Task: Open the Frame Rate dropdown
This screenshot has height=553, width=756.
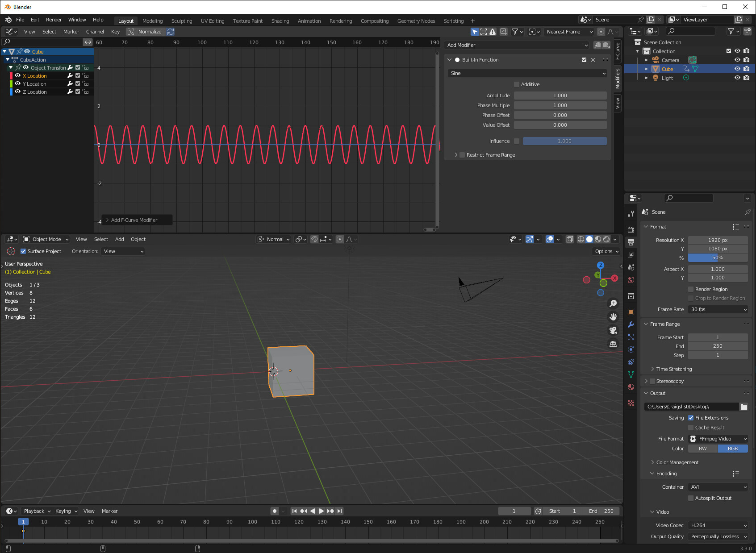Action: (718, 309)
